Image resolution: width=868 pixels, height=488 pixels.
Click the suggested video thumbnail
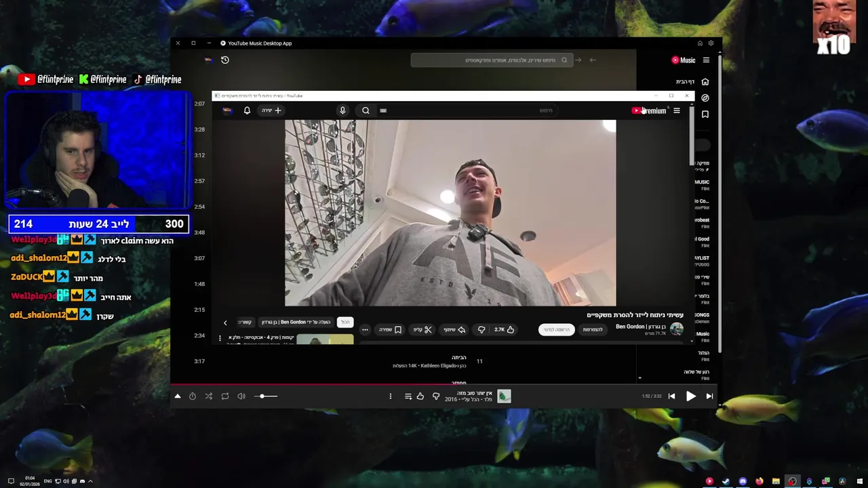click(x=325, y=339)
